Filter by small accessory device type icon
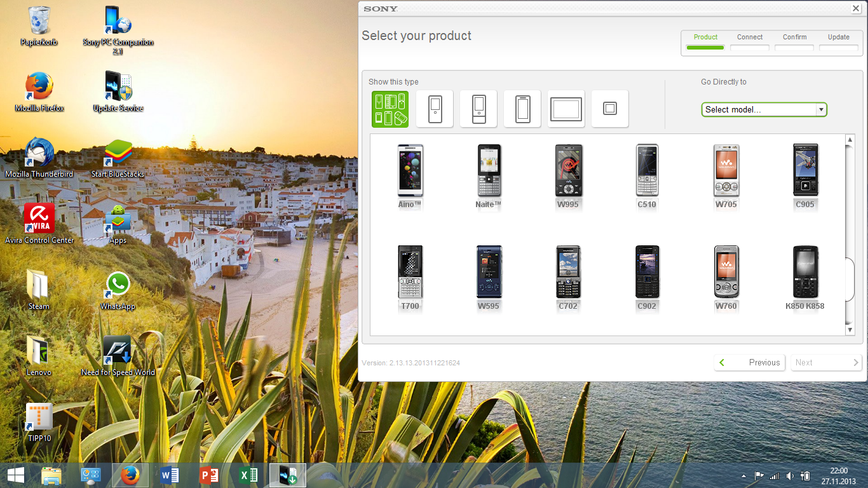 coord(610,109)
